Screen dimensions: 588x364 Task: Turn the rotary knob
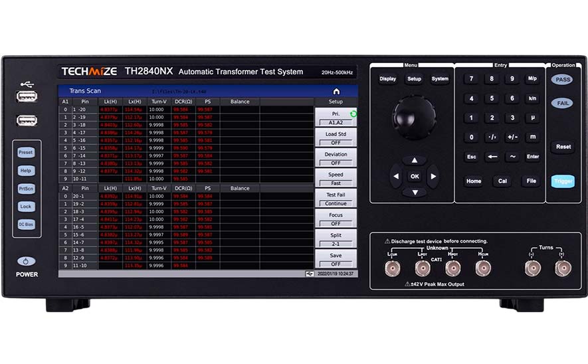415,118
